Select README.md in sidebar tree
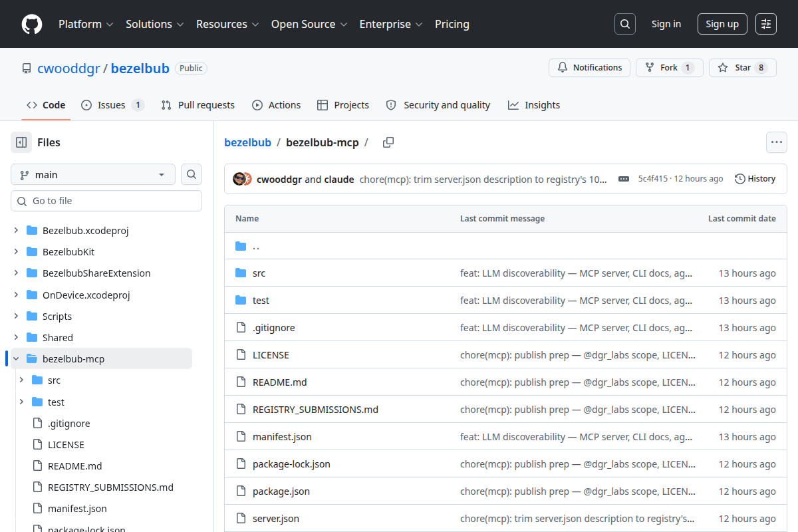The width and height of the screenshot is (798, 532). pos(74,466)
